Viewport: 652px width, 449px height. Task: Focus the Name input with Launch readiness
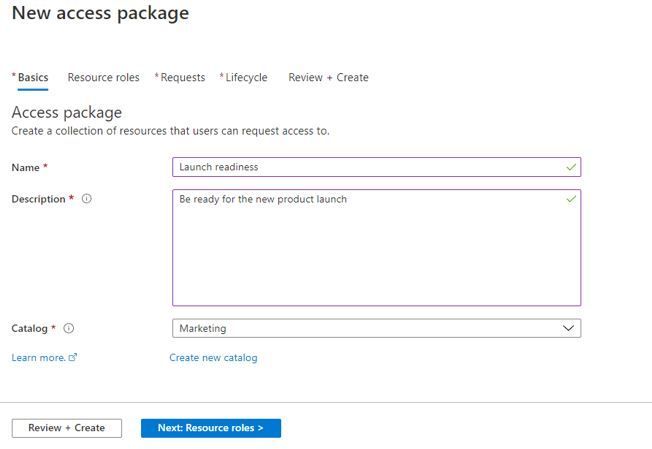(x=376, y=167)
